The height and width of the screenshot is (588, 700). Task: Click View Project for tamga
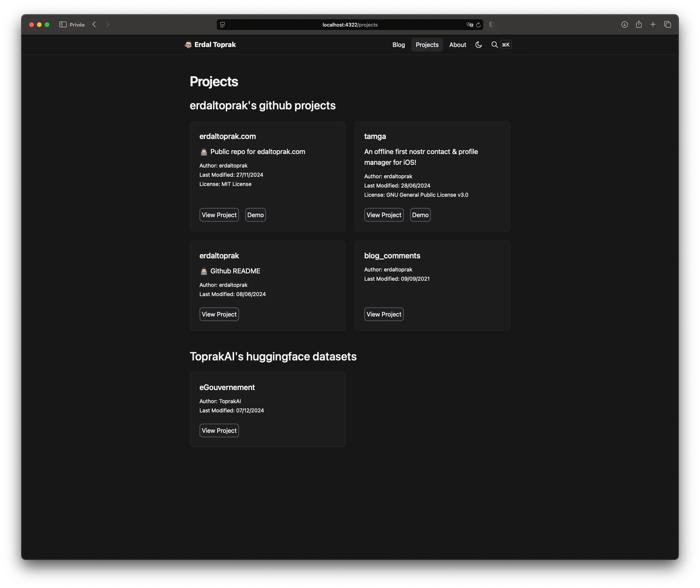click(x=384, y=215)
